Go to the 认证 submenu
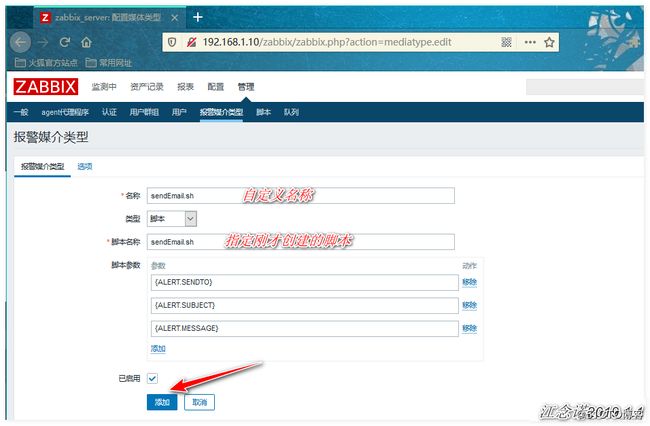 pyautogui.click(x=109, y=112)
